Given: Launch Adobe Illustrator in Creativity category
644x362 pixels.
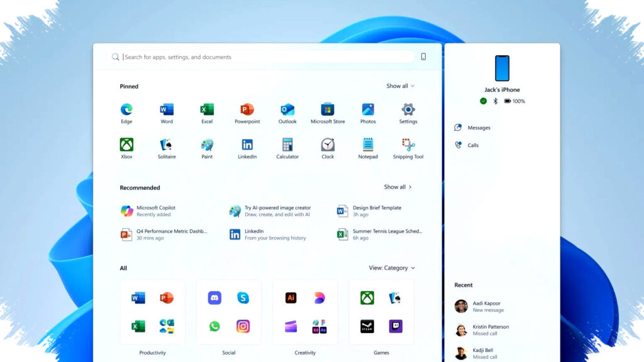Looking at the screenshot, I should tap(291, 297).
